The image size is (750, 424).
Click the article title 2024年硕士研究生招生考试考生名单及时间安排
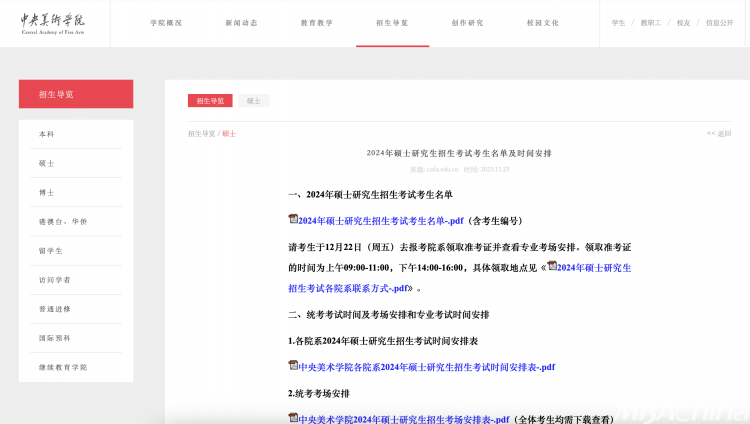tap(459, 153)
